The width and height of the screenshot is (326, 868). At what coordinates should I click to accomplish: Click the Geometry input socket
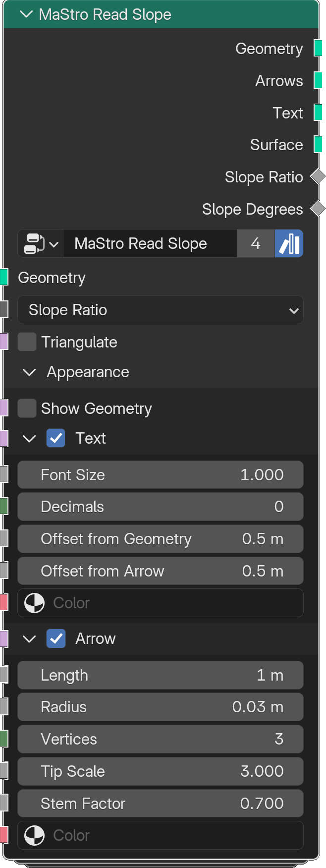point(4,277)
